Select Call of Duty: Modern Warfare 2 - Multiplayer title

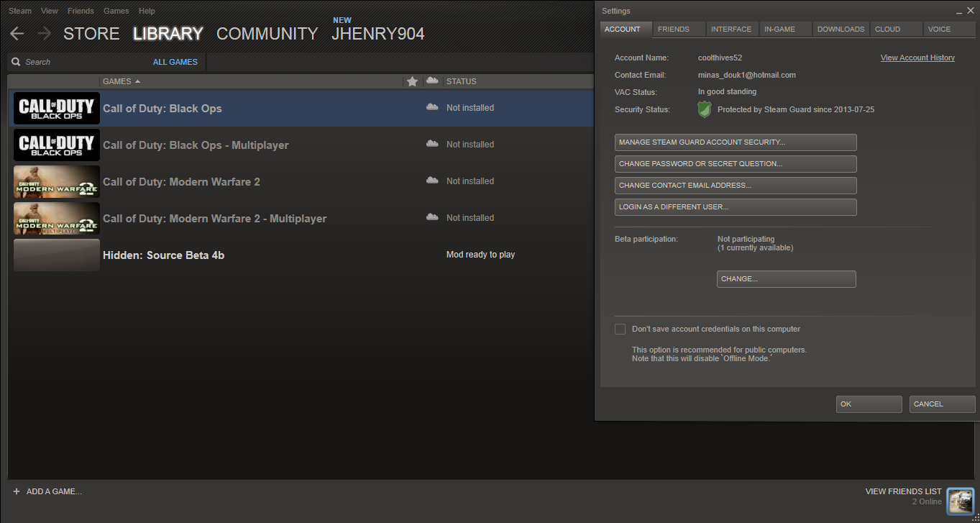point(215,219)
